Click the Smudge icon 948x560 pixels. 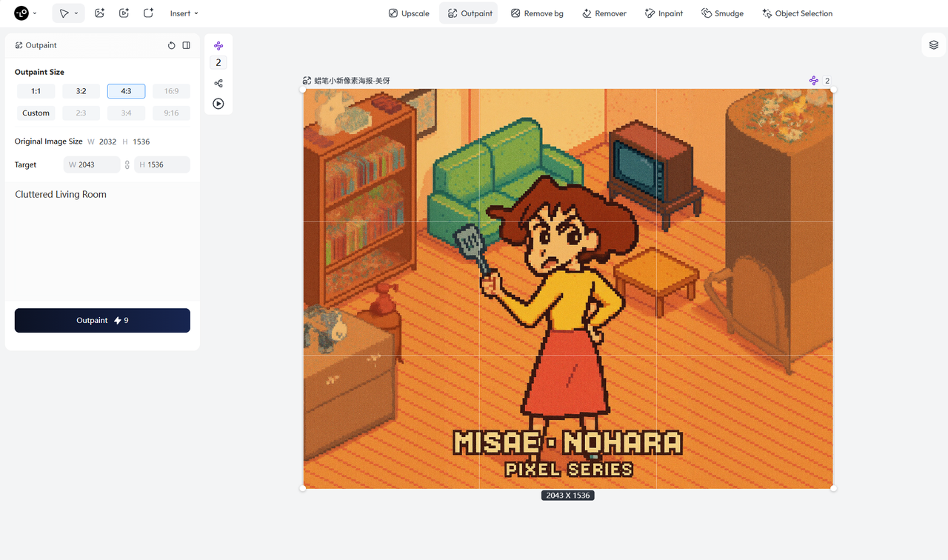[x=707, y=13]
